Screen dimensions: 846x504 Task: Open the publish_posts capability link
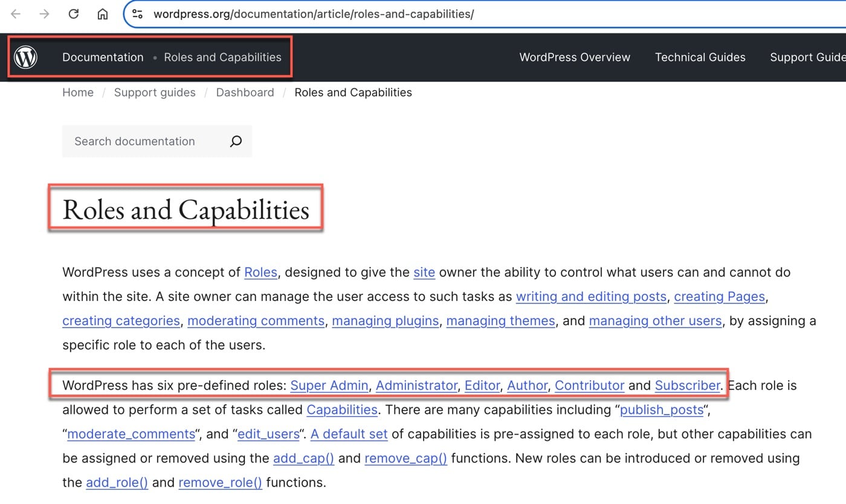662,410
